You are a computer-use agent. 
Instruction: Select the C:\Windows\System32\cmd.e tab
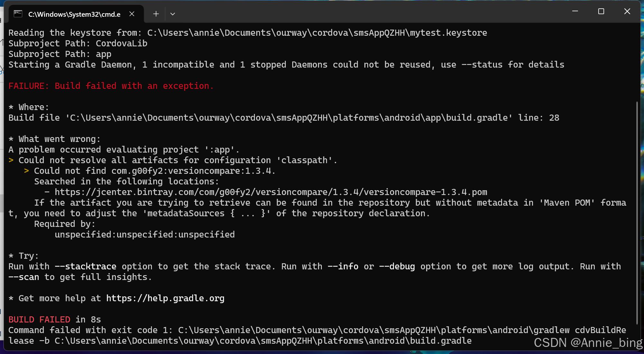tap(74, 14)
